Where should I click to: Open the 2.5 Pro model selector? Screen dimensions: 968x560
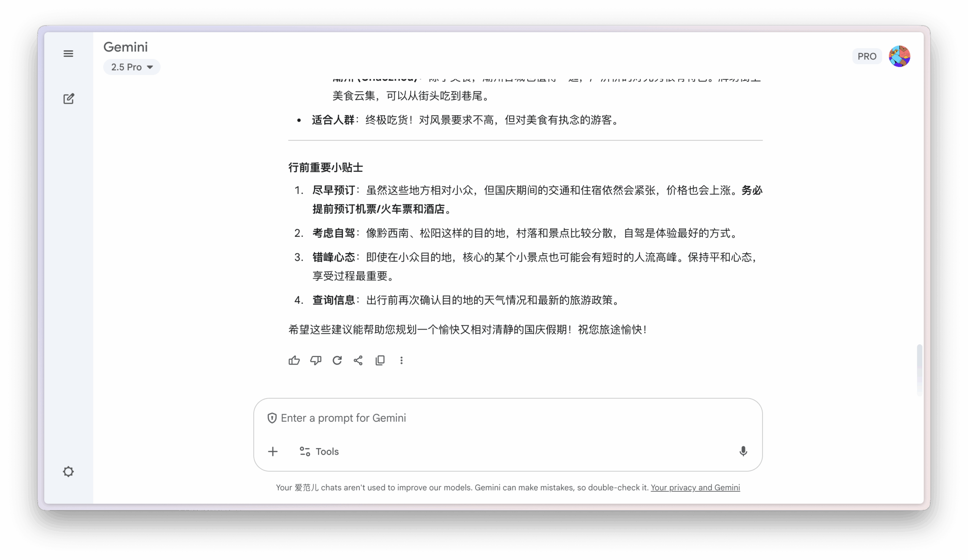point(131,67)
